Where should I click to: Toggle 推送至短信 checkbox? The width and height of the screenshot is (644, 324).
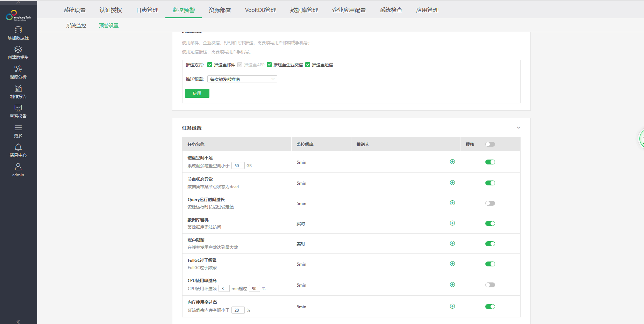click(308, 65)
